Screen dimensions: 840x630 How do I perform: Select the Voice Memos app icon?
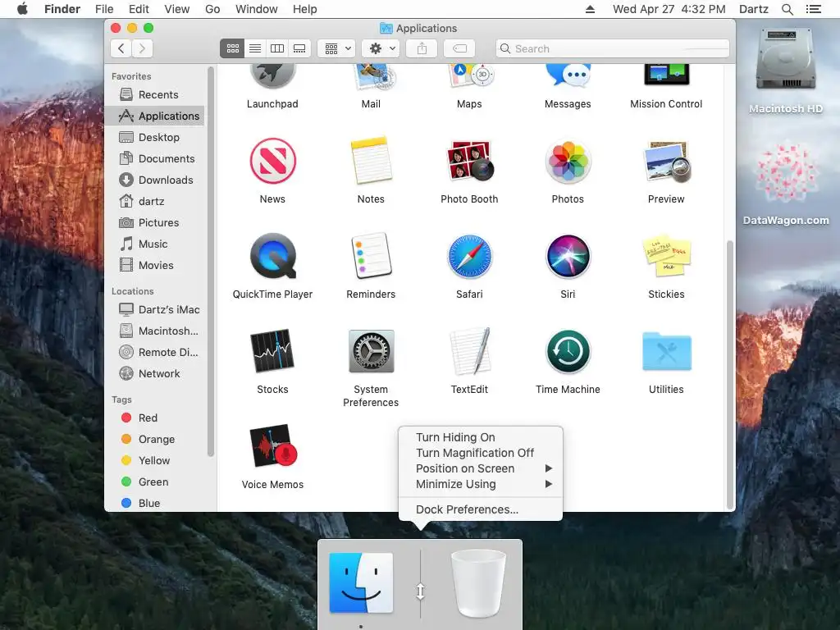tap(273, 446)
